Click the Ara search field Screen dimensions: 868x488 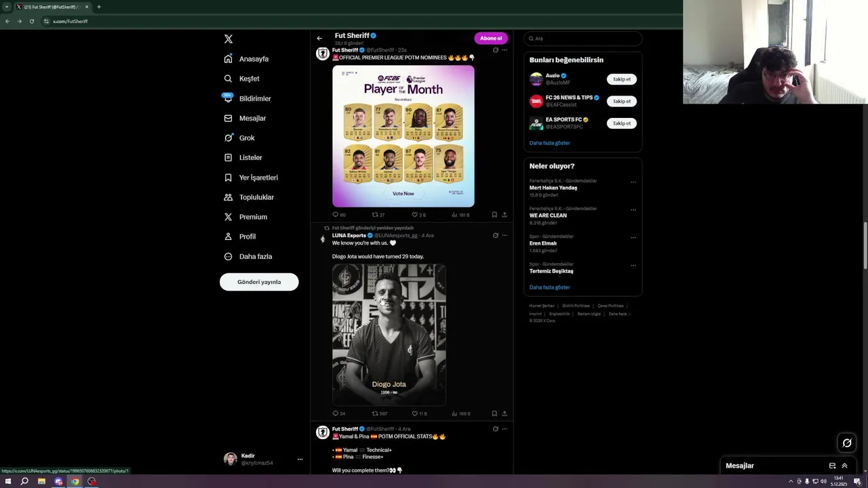(583, 39)
